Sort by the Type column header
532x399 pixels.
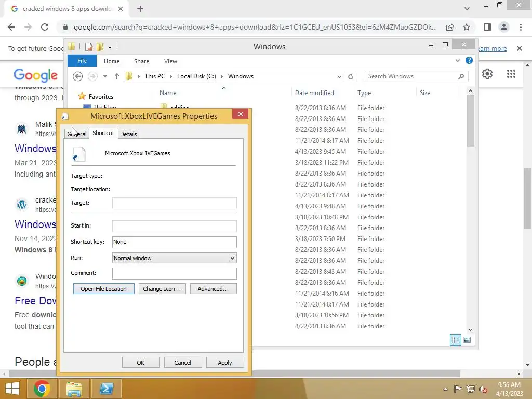pyautogui.click(x=364, y=93)
